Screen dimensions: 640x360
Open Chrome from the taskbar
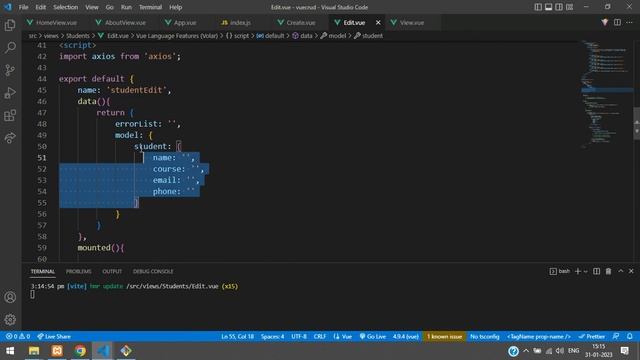click(80, 351)
